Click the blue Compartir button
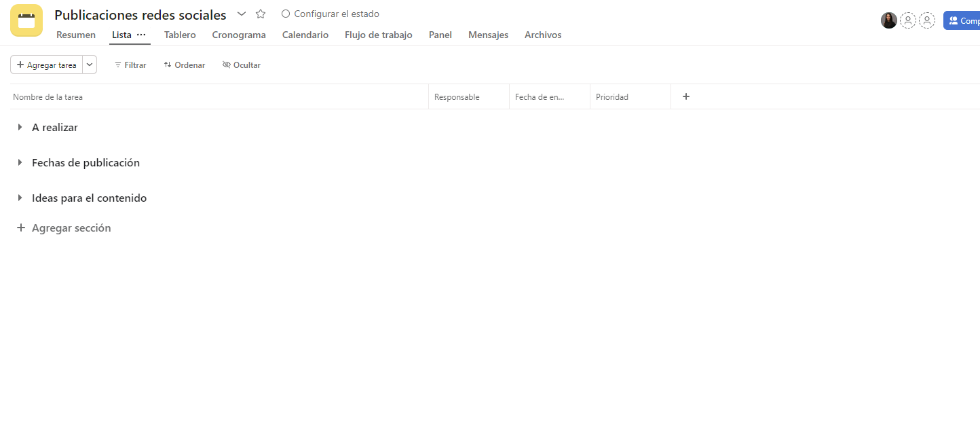Screen dimensions: 980x432 click(962, 20)
